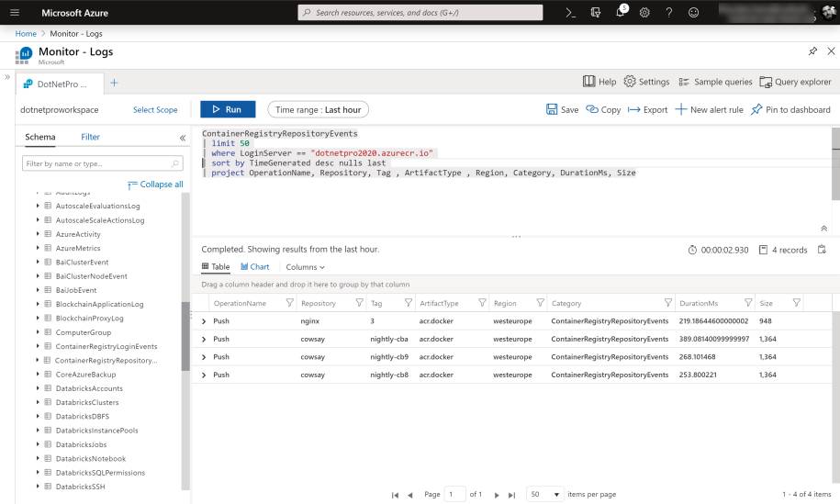Open Time range Last hour selector

(x=318, y=109)
